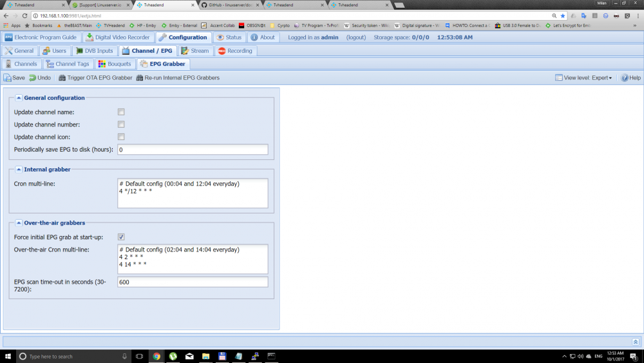This screenshot has width=644, height=363.
Task: Click the logout link
Action: click(355, 37)
